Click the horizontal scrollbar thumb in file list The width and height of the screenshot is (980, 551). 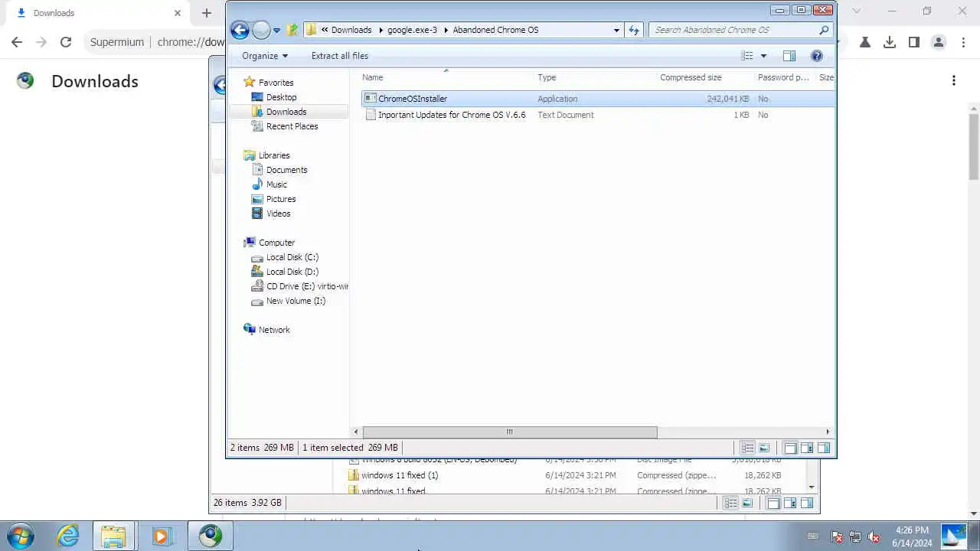click(509, 432)
